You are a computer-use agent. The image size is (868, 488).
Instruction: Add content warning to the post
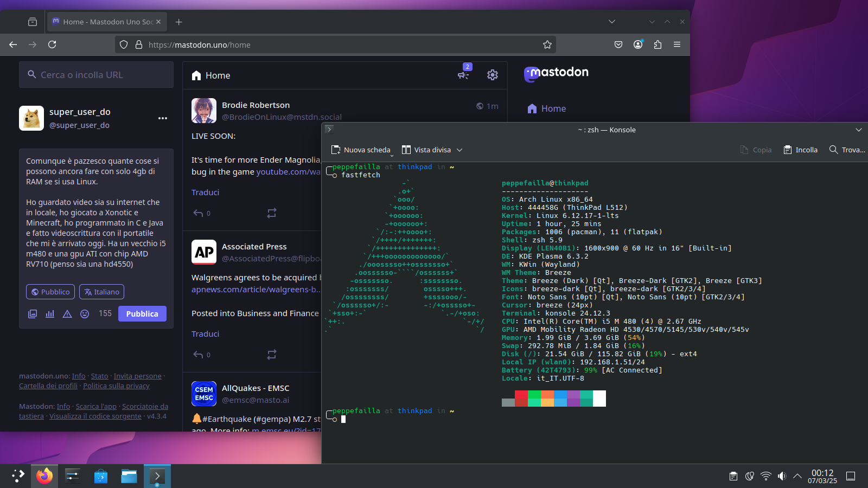[x=67, y=314]
